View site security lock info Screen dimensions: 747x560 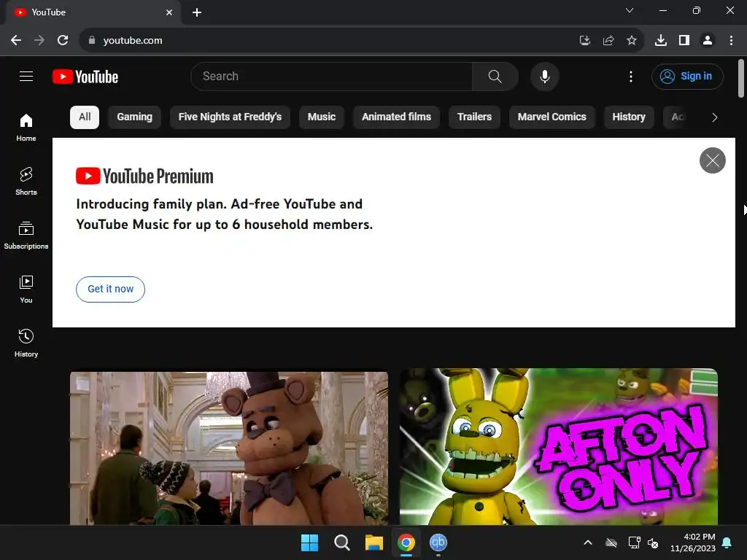tap(92, 41)
